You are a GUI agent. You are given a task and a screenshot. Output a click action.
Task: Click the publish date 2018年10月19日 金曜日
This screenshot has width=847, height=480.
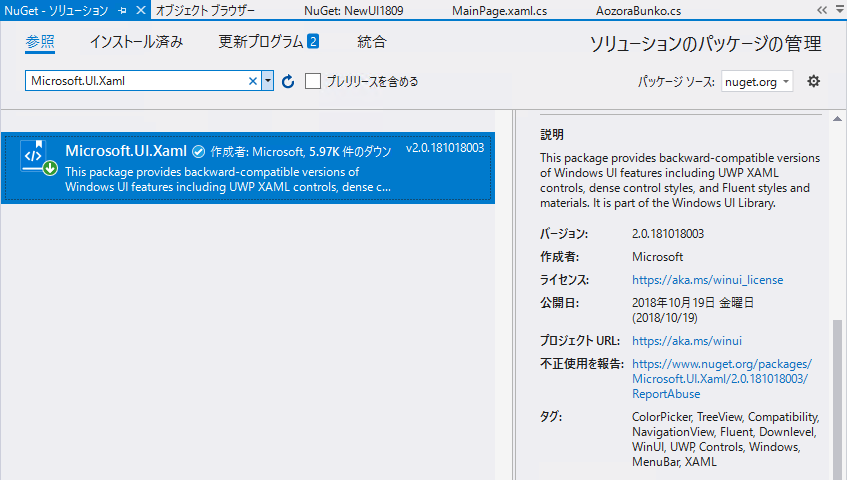coord(693,302)
